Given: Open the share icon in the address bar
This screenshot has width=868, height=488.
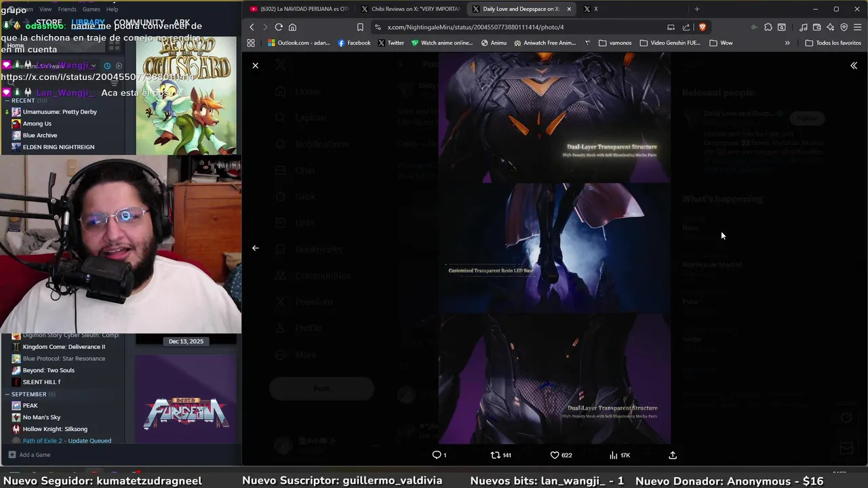Looking at the screenshot, I should click(x=686, y=27).
